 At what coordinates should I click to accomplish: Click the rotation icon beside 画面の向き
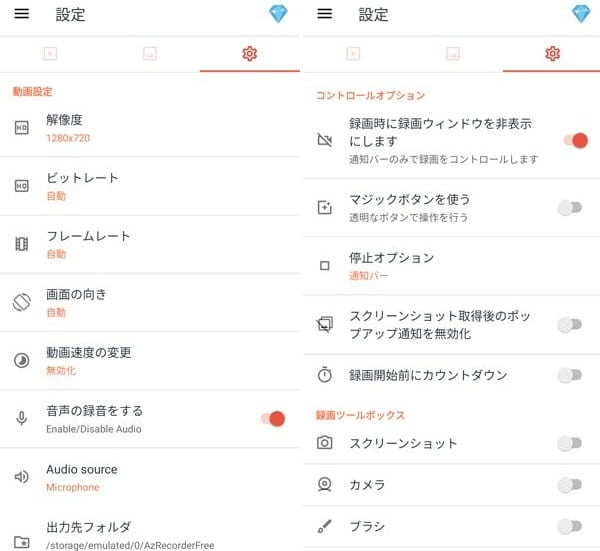(21, 302)
